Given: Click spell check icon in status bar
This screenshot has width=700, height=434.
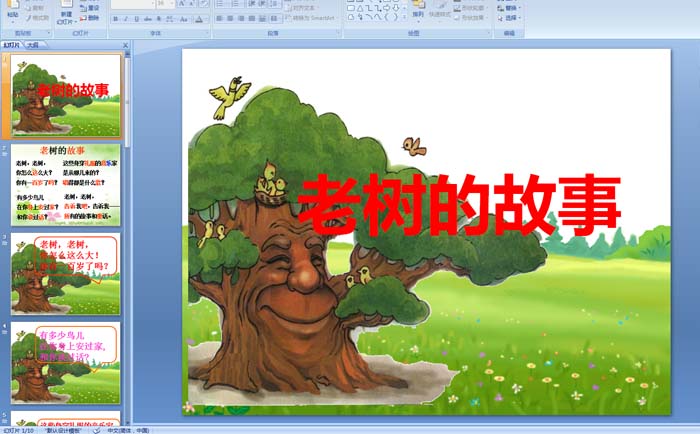Looking at the screenshot, I should click(x=96, y=430).
